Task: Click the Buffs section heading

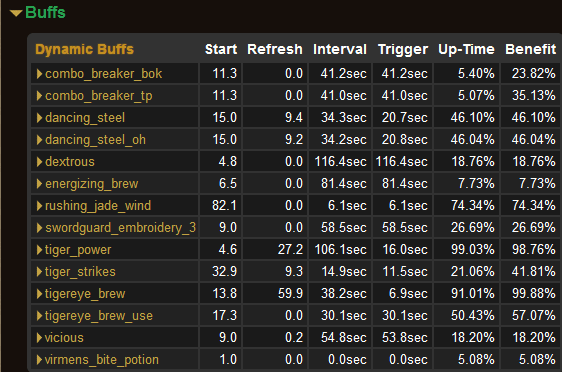Action: click(x=45, y=13)
